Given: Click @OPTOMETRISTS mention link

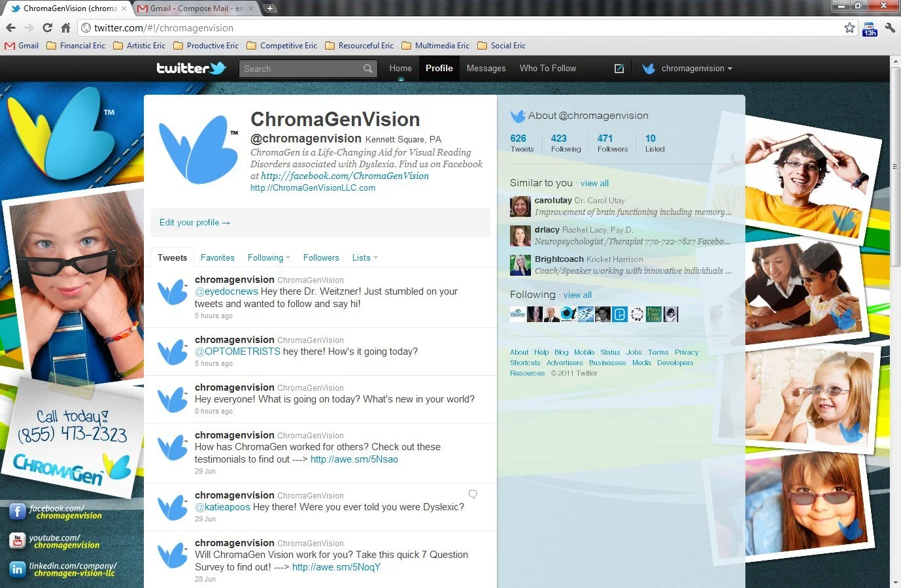Looking at the screenshot, I should pos(237,351).
